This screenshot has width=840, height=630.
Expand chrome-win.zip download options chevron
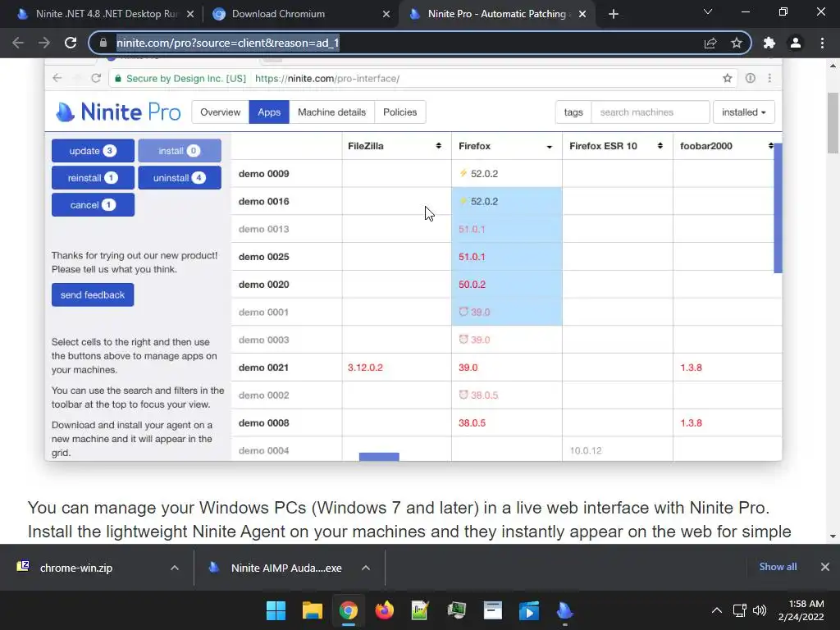(175, 568)
